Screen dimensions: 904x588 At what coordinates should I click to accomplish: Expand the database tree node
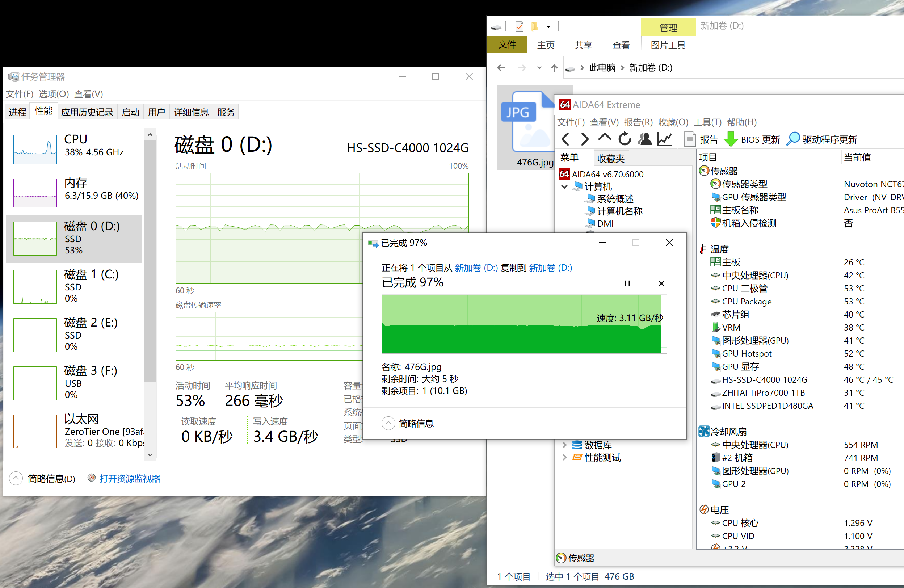[x=564, y=445]
